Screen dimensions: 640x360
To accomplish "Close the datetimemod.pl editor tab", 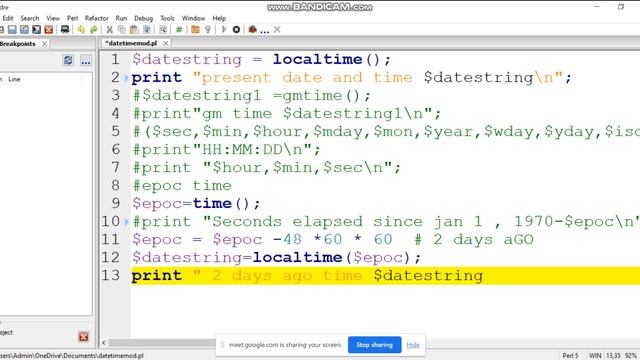I will pos(165,43).
